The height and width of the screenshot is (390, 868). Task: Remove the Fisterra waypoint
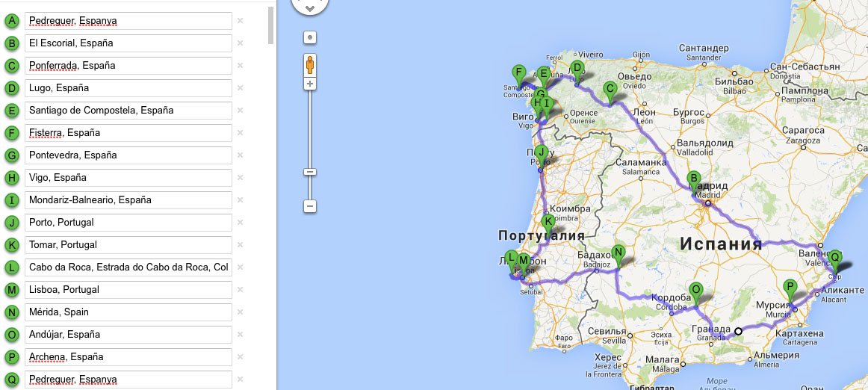click(241, 133)
